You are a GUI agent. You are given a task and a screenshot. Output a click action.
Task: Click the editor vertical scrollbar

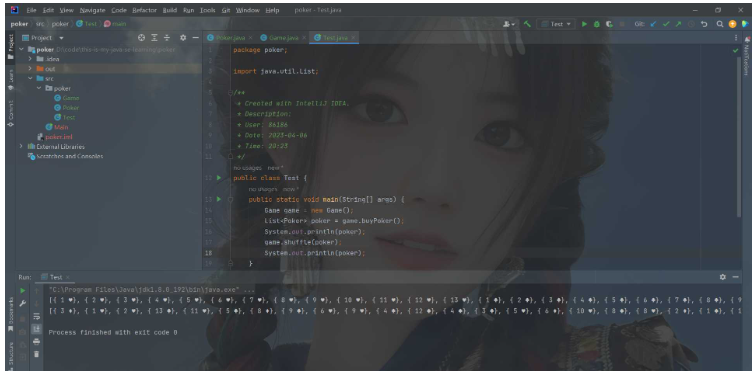click(x=738, y=137)
